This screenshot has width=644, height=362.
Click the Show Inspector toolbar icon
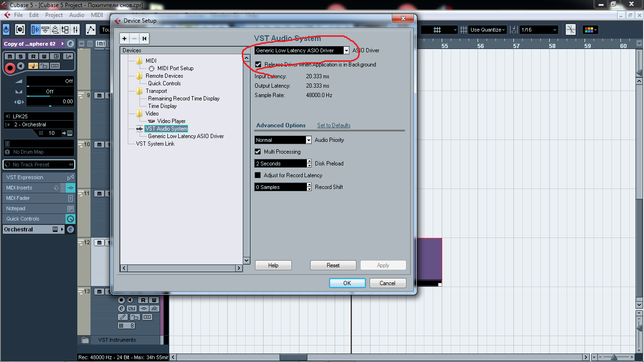35,30
